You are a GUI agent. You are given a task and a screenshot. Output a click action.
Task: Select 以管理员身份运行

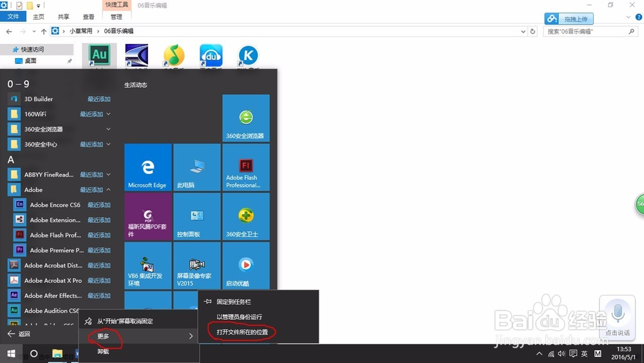[258, 317]
